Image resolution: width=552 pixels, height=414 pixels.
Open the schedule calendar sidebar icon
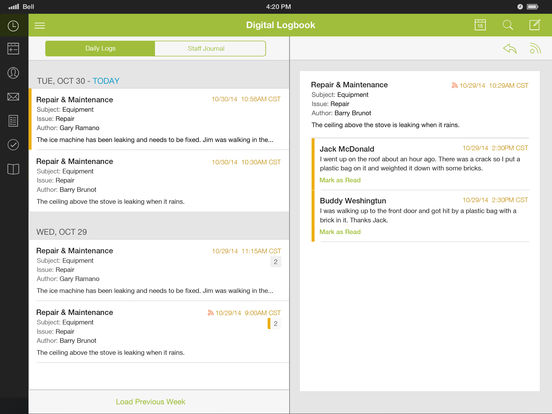(13, 49)
